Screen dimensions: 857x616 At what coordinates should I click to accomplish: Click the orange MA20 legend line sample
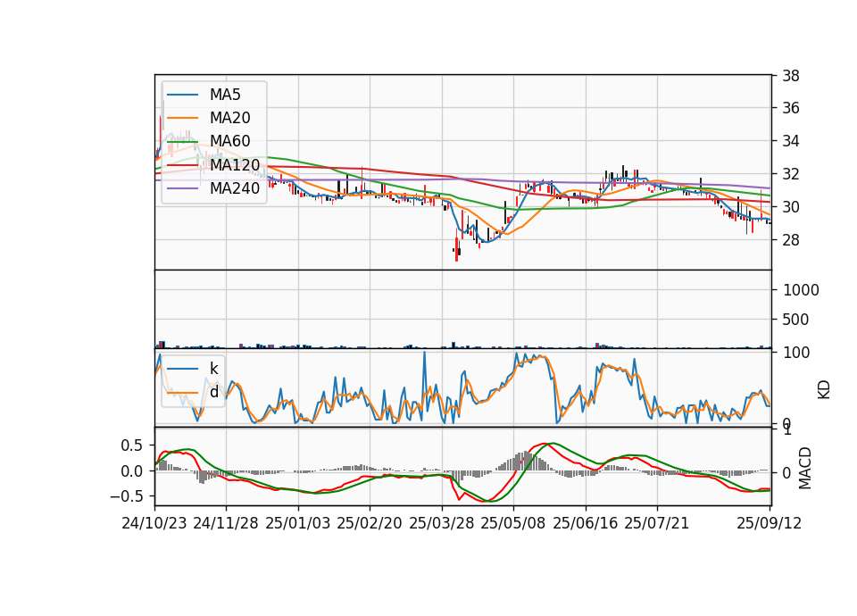[182, 118]
